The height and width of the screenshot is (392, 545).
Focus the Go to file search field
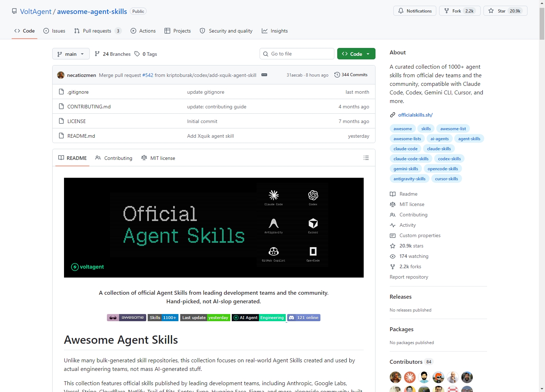(x=297, y=54)
